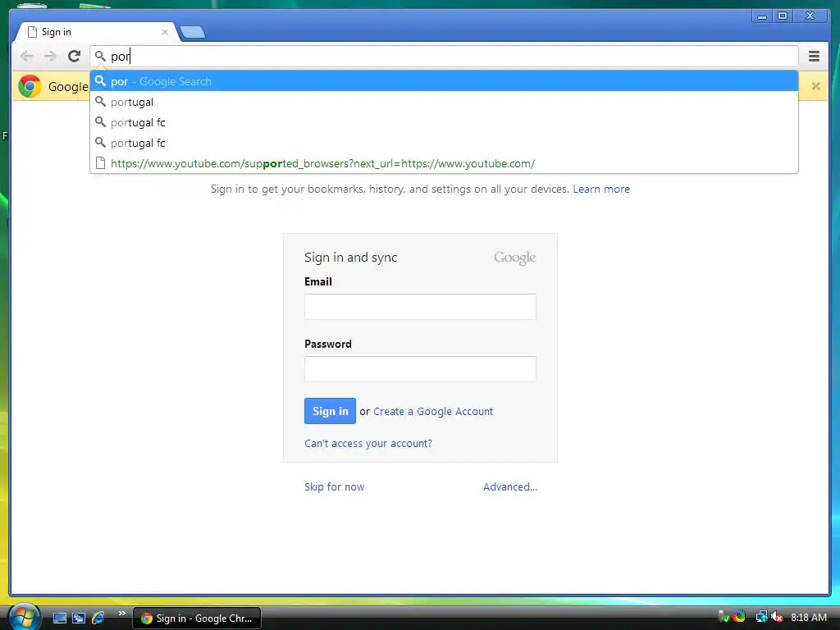Screen dimensions: 840x630
Task: Click the magnifier icon beside 'portugal' suggestion
Action: coord(100,101)
